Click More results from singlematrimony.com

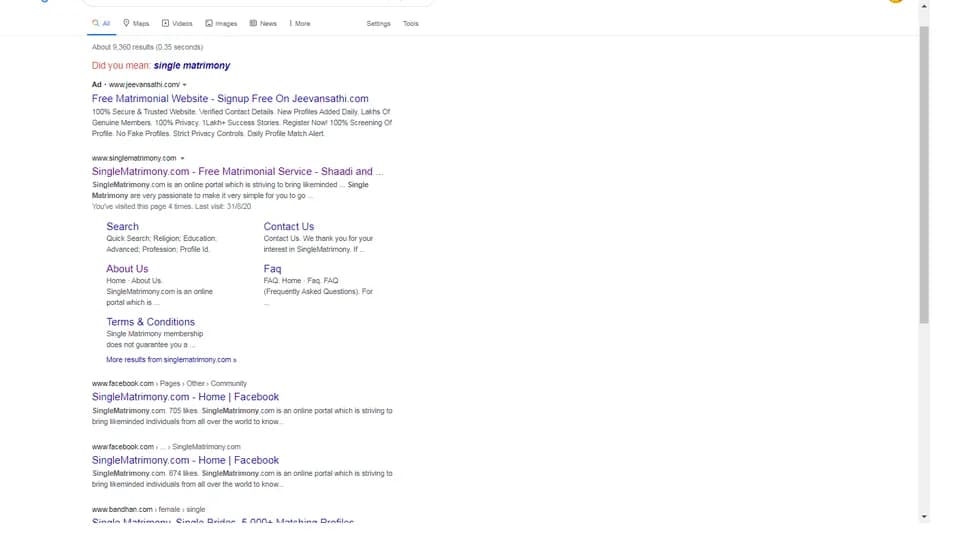coord(171,360)
